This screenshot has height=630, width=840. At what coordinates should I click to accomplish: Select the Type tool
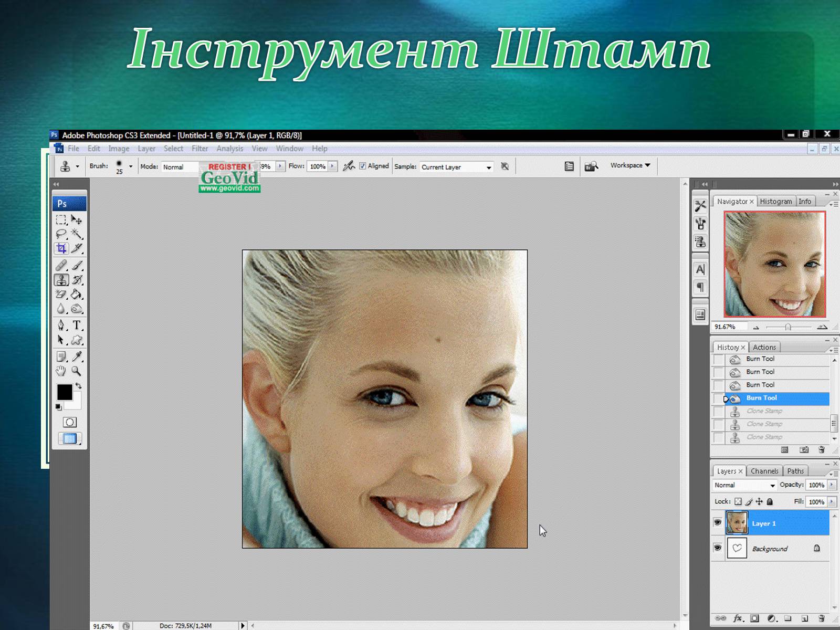pyautogui.click(x=77, y=325)
